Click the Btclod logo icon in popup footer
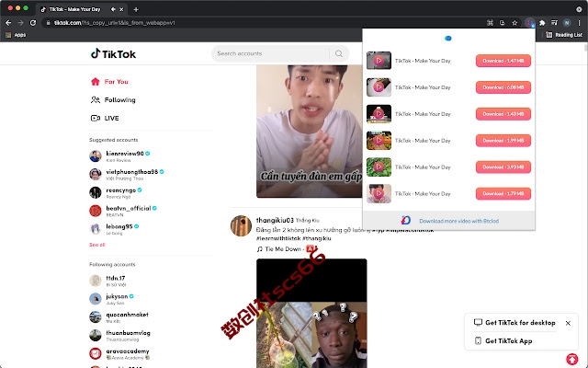This screenshot has height=368, width=588. 406,221
